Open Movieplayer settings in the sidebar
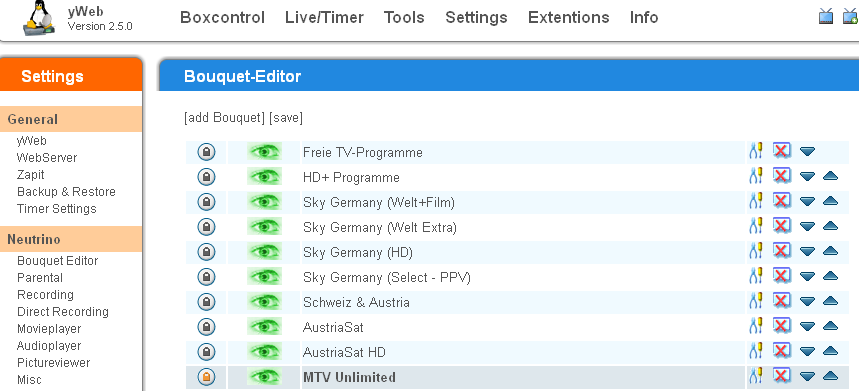 point(49,329)
